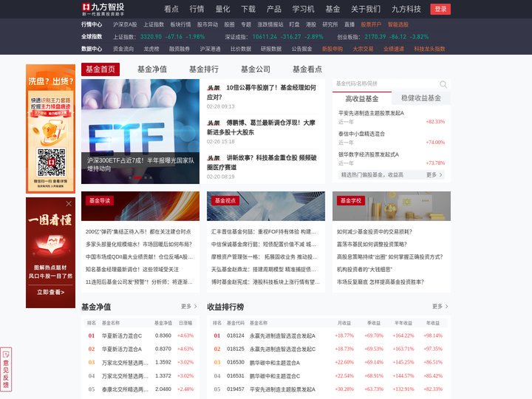
Task: Open 龙虎榜 link
Action: click(x=151, y=49)
